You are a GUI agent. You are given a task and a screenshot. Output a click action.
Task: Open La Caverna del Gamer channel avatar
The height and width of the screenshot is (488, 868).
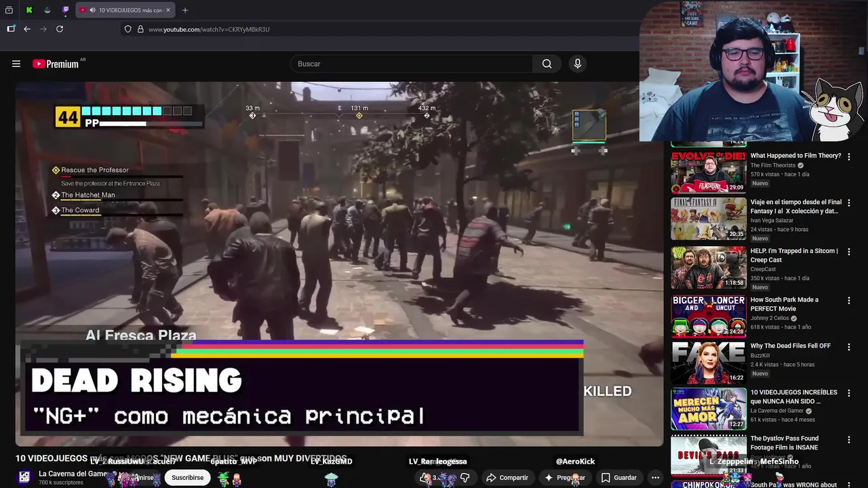click(24, 477)
